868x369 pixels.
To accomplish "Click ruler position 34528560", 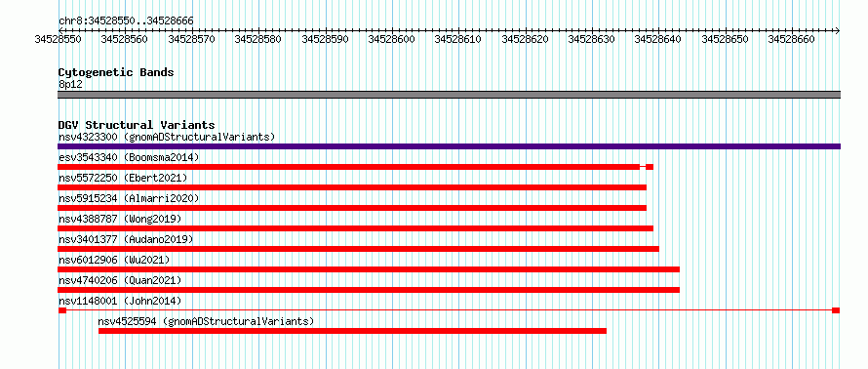I will click(125, 39).
